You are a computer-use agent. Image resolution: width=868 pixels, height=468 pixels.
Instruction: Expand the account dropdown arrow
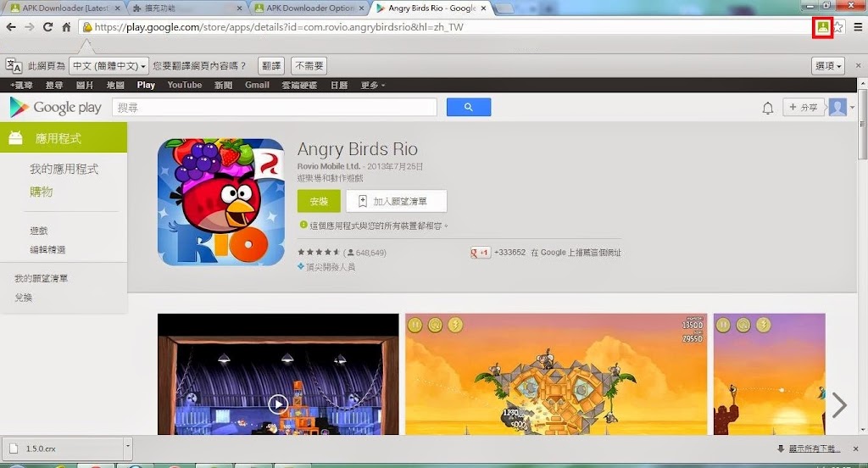pyautogui.click(x=853, y=108)
